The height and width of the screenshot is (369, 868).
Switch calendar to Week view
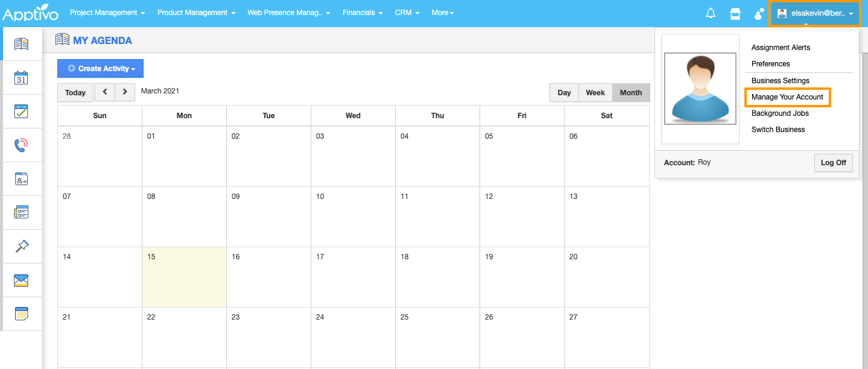click(595, 93)
